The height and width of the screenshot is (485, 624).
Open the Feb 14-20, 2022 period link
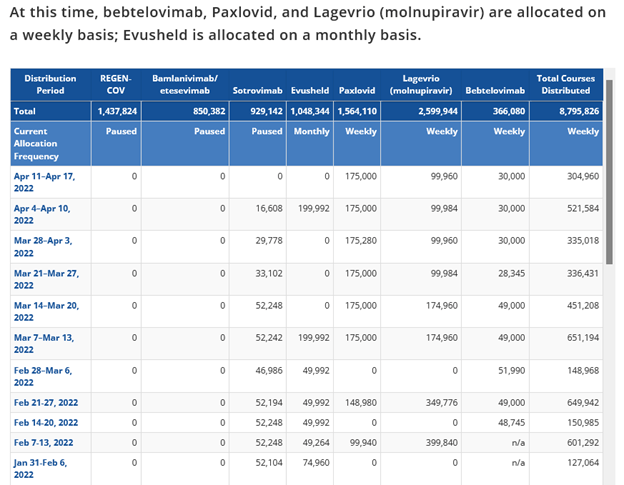point(46,422)
